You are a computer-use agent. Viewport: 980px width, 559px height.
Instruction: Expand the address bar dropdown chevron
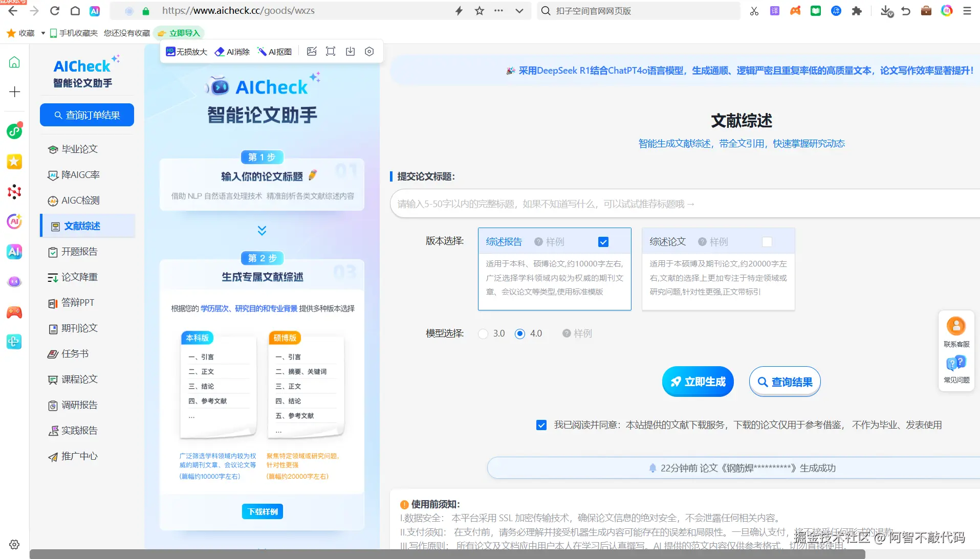point(519,11)
